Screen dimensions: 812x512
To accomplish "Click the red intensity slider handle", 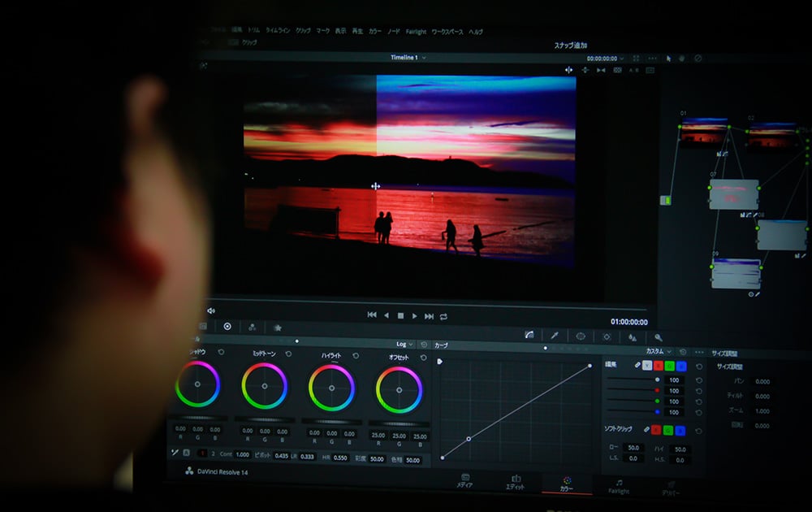I will point(657,390).
